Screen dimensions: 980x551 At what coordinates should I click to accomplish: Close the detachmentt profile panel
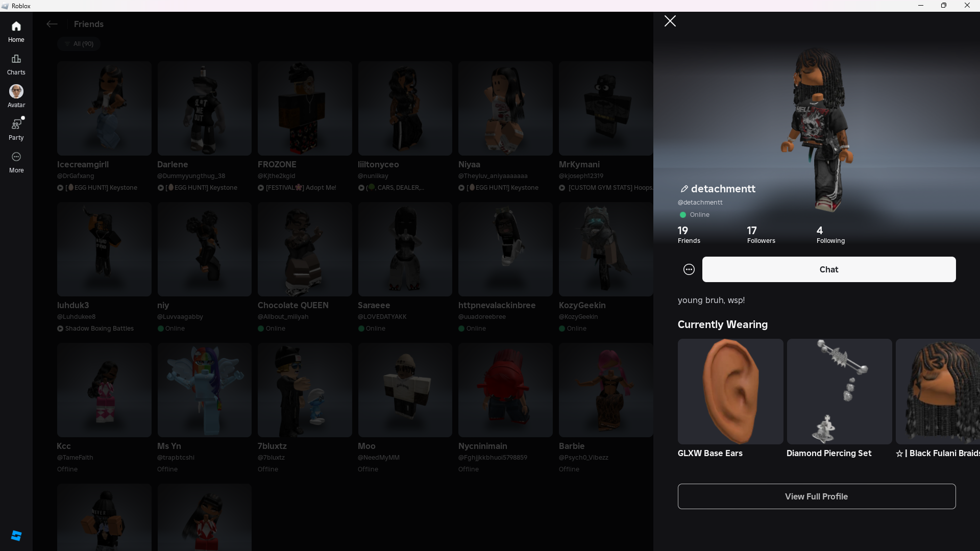(670, 21)
